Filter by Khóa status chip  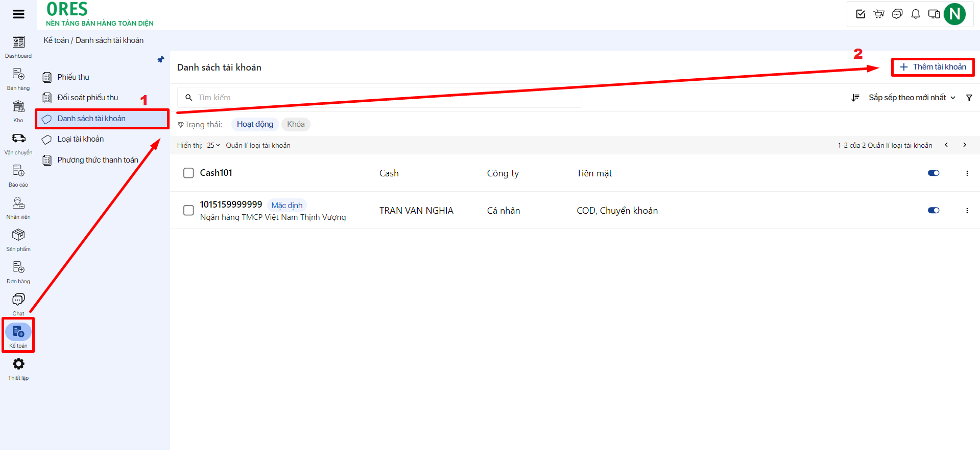pos(296,124)
